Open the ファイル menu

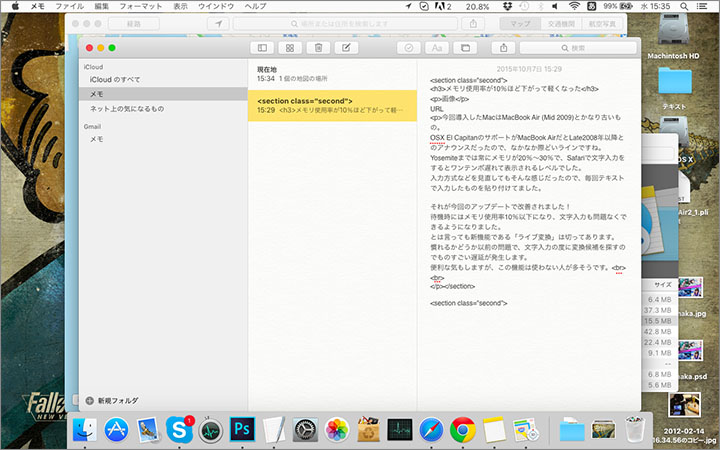coord(69,6)
